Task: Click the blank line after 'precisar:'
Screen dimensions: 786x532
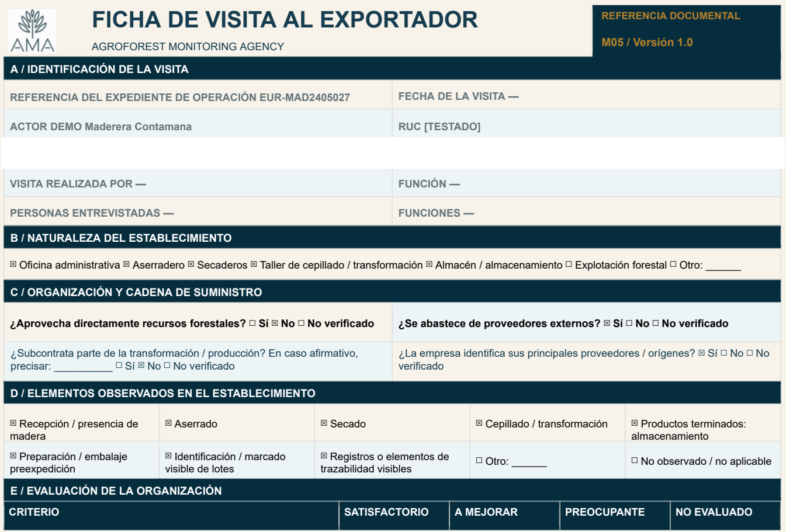Action: tap(83, 367)
